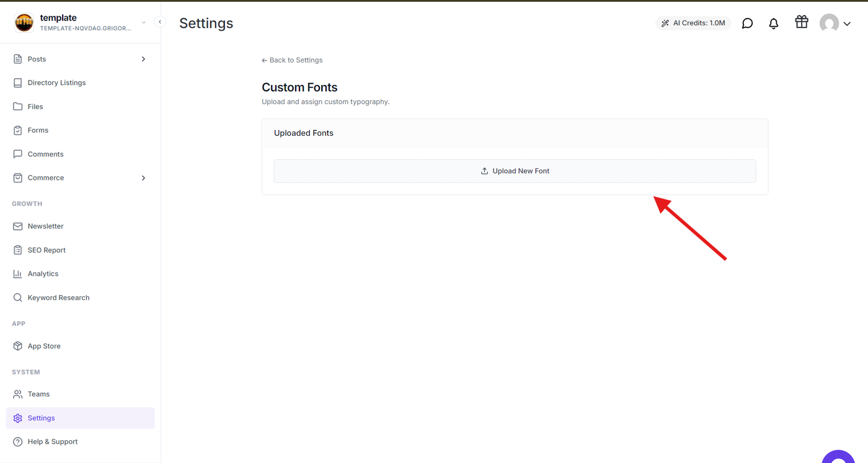Expand the Commerce submenu chevron
The height and width of the screenshot is (463, 868).
click(143, 178)
